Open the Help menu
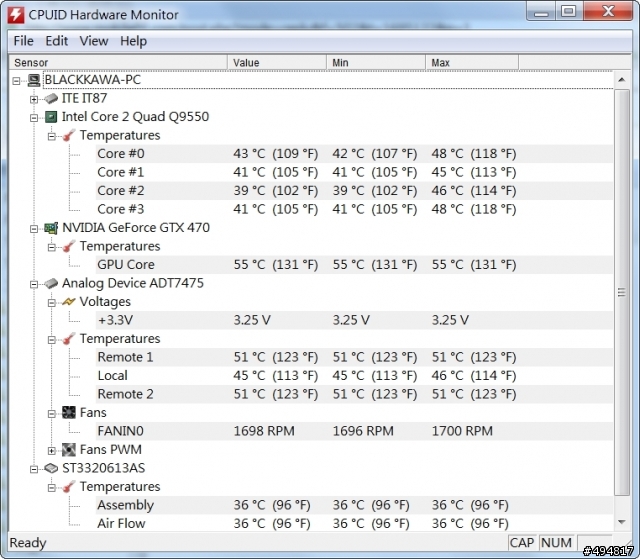 [x=133, y=41]
